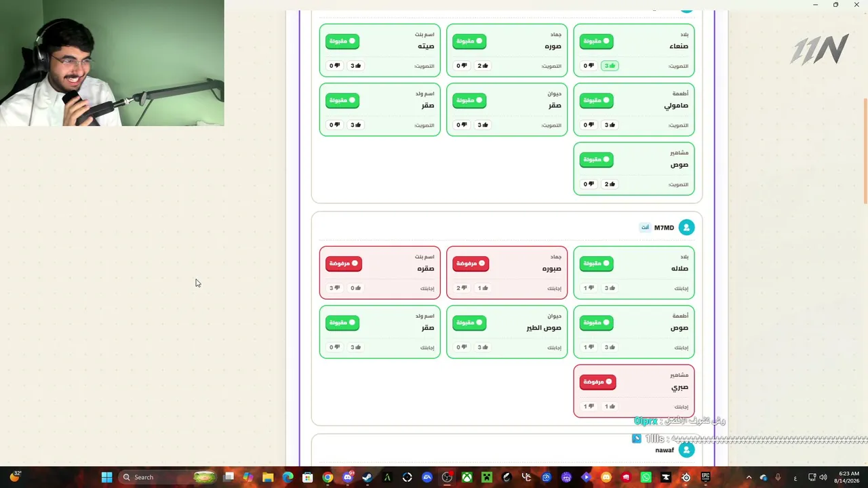
Task: Give a thumbs down to صوره
Action: click(462, 66)
